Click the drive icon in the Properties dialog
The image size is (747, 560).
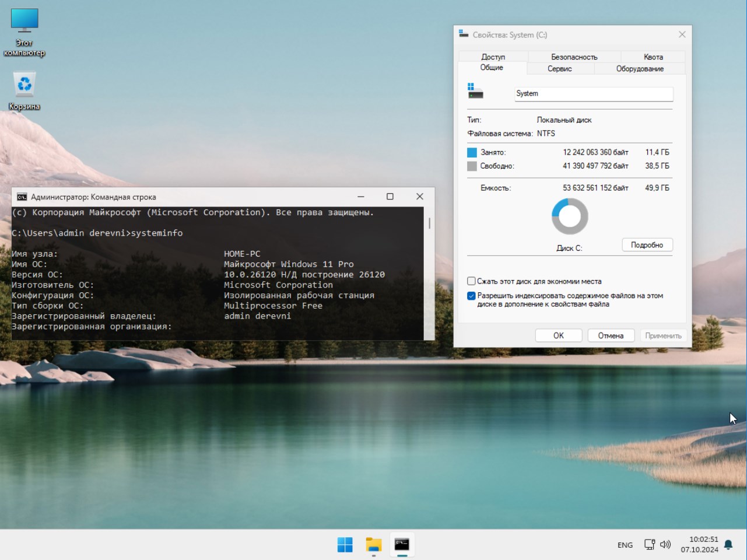pos(476,90)
